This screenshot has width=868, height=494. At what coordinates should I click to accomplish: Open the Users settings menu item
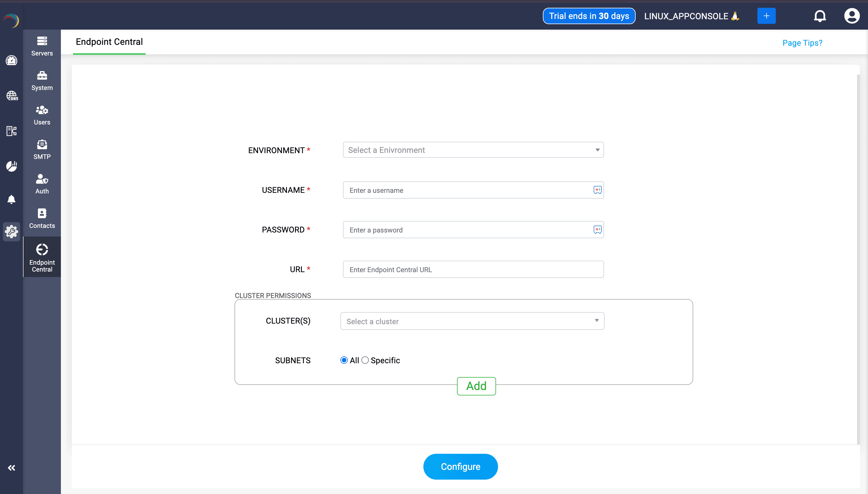(42, 115)
